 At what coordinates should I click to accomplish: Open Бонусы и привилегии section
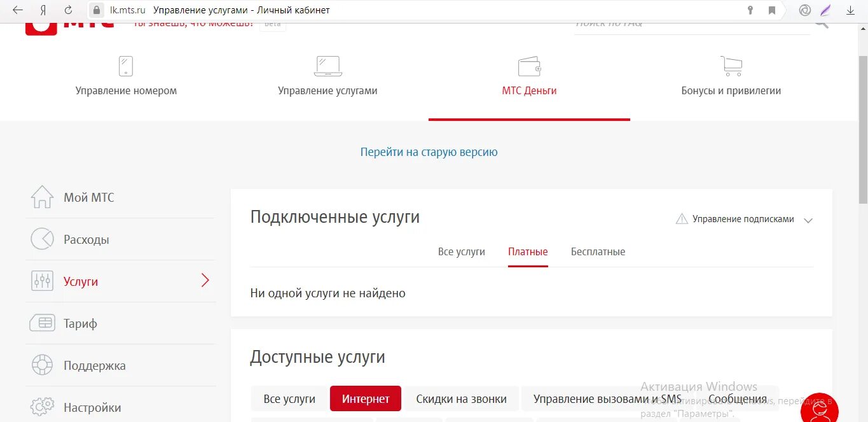[731, 91]
